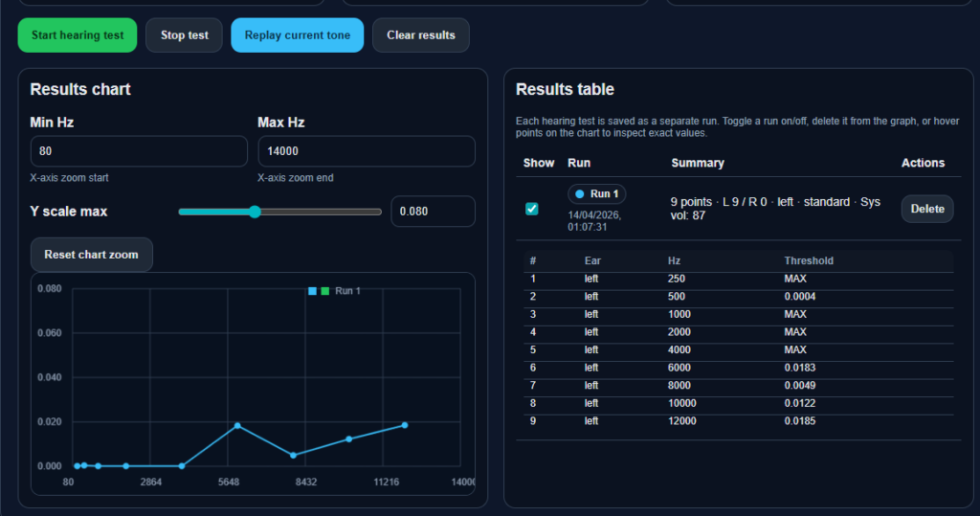Click the Run 1 badge label
The height and width of the screenshot is (516, 980).
[597, 194]
